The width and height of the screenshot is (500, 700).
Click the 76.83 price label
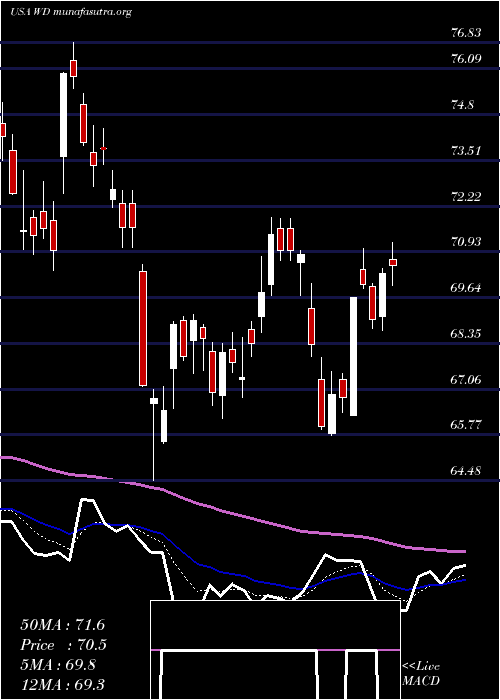[x=466, y=33]
